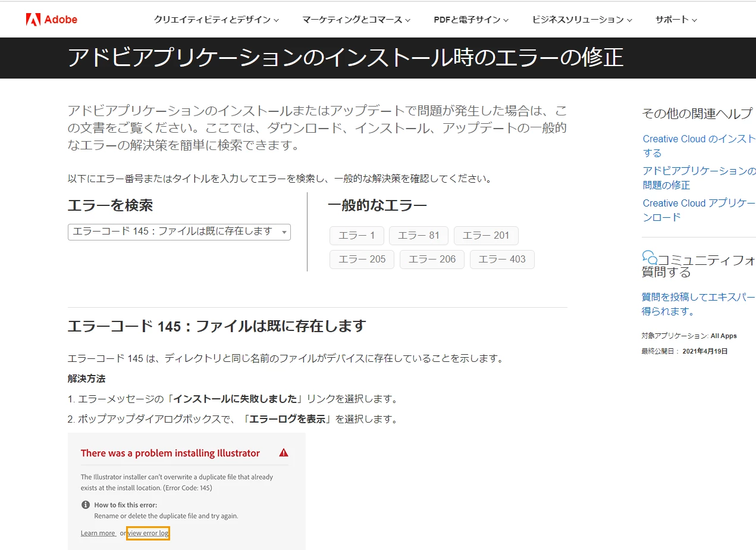
Task: Click the Learn more link in the dialog image
Action: pyautogui.click(x=98, y=533)
